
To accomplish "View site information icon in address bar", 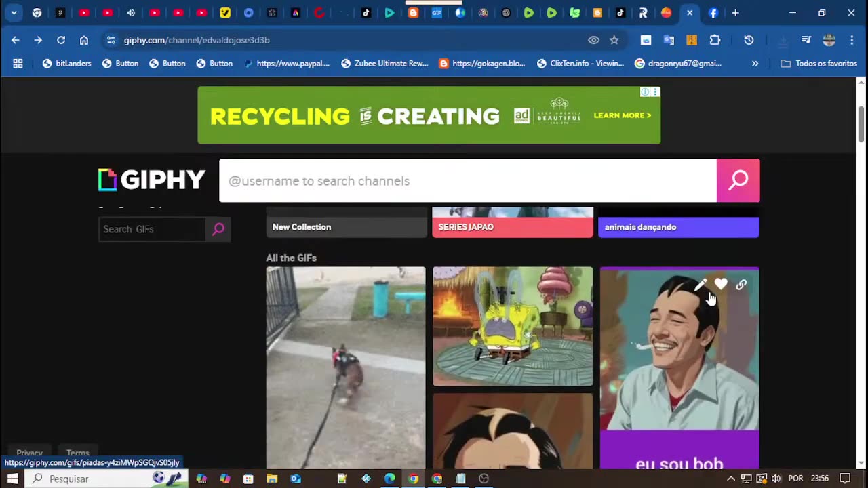I will coord(111,40).
